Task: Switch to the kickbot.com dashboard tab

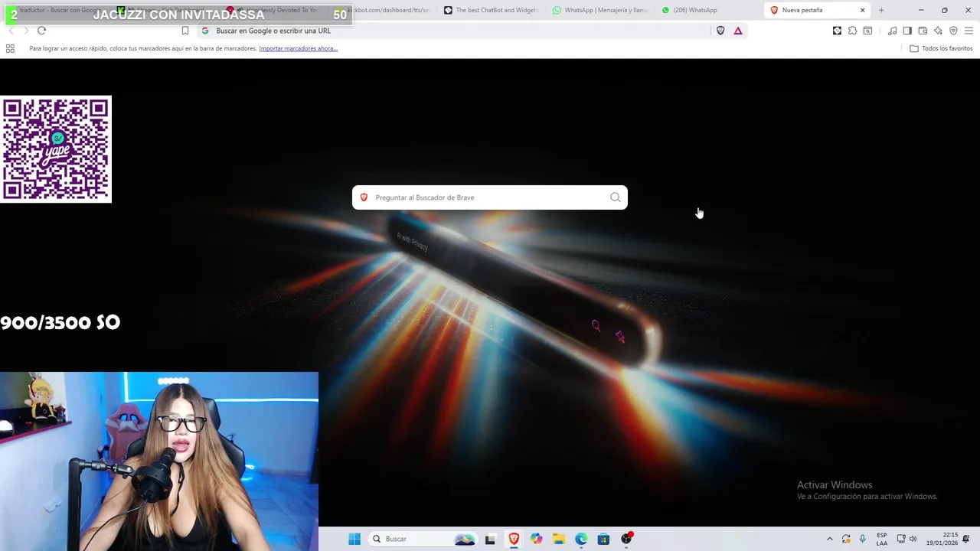Action: pyautogui.click(x=389, y=10)
